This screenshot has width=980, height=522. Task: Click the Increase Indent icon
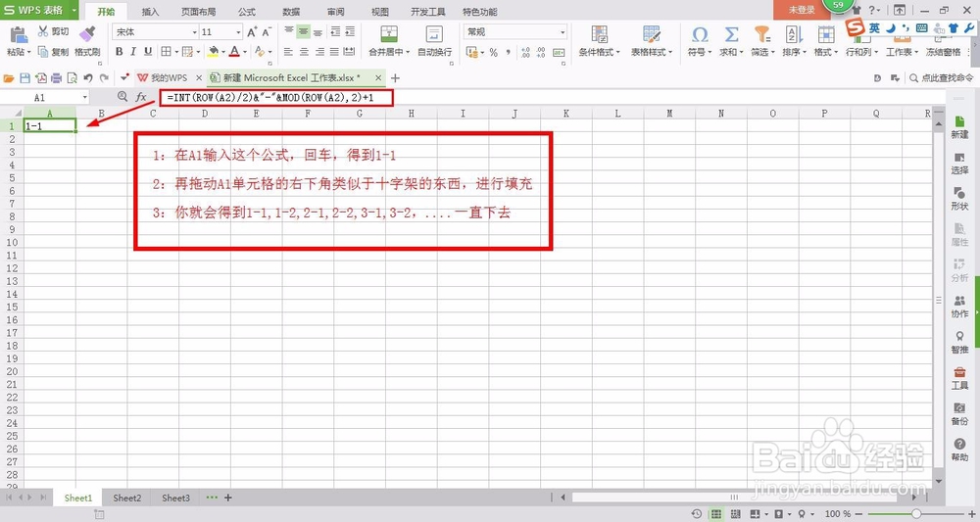(350, 31)
